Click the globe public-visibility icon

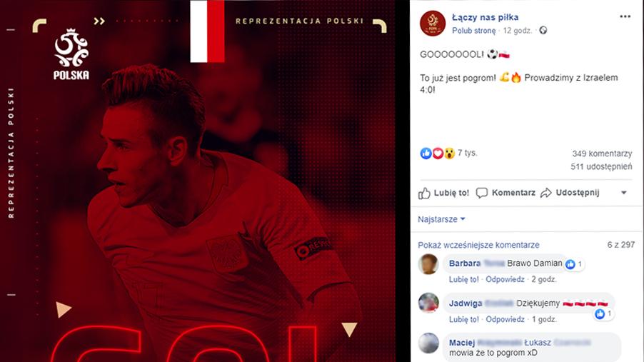(x=543, y=30)
